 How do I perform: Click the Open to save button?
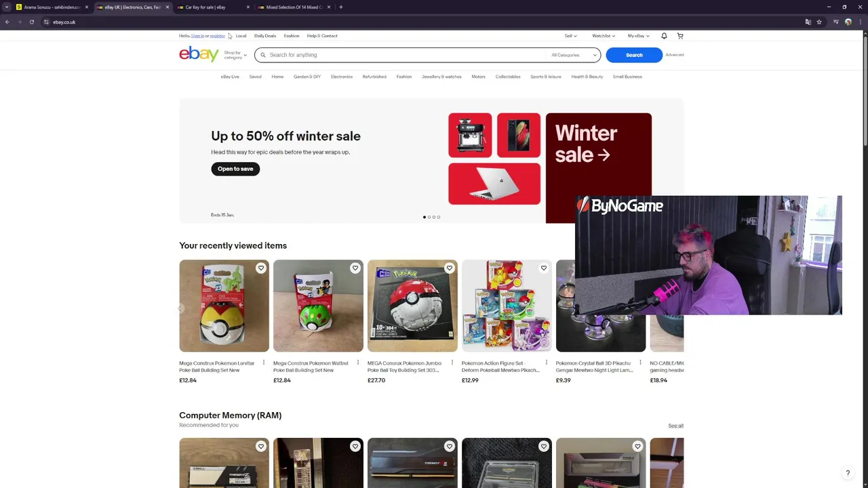point(235,169)
